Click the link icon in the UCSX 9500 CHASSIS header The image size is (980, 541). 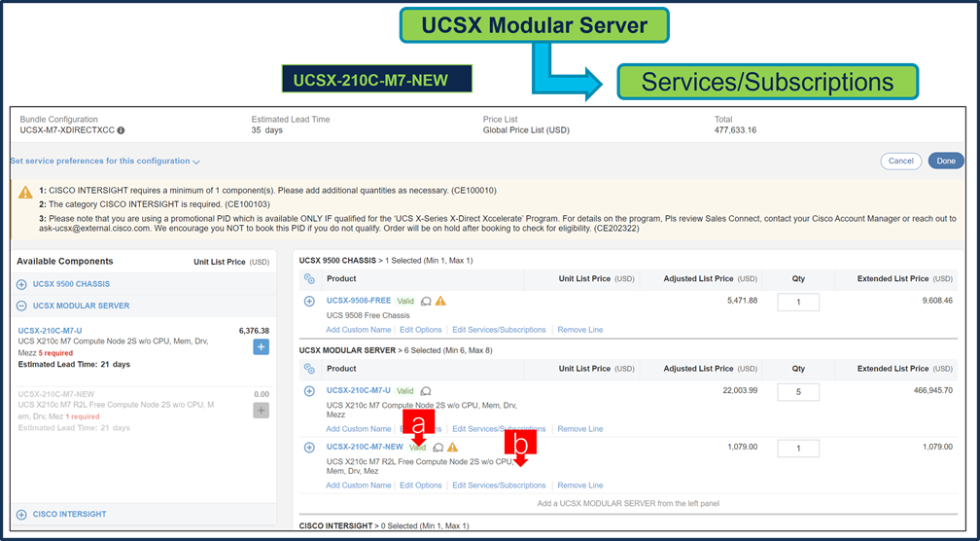(x=309, y=279)
